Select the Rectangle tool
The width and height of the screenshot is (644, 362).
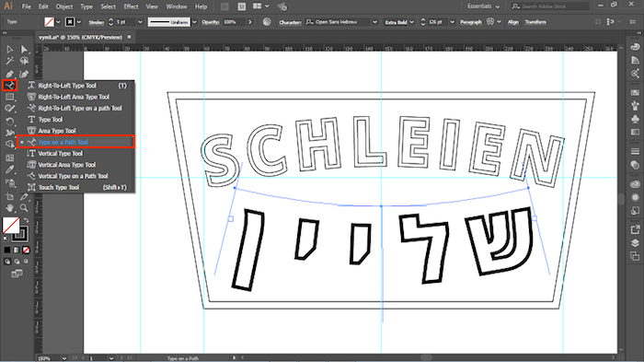pos(9,97)
